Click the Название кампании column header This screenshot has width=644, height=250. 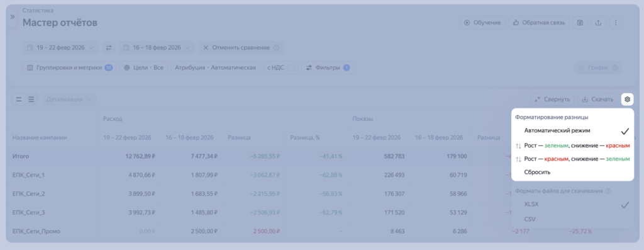(x=40, y=138)
